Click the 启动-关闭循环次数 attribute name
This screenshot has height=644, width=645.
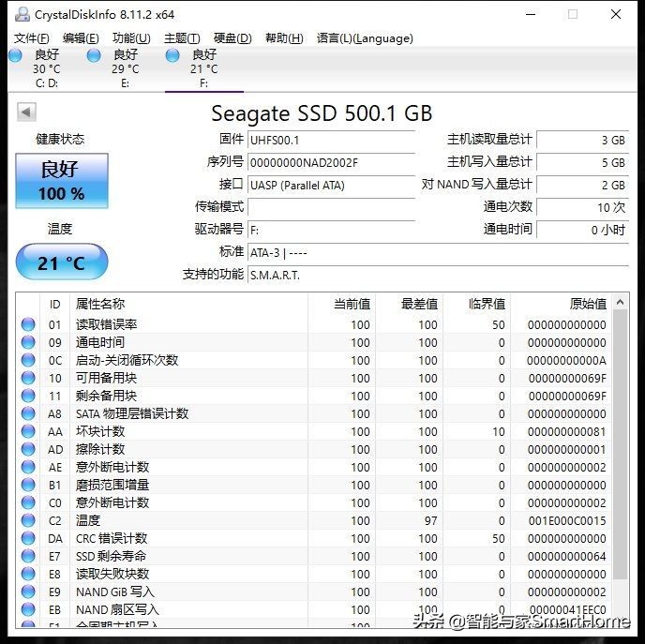click(127, 360)
